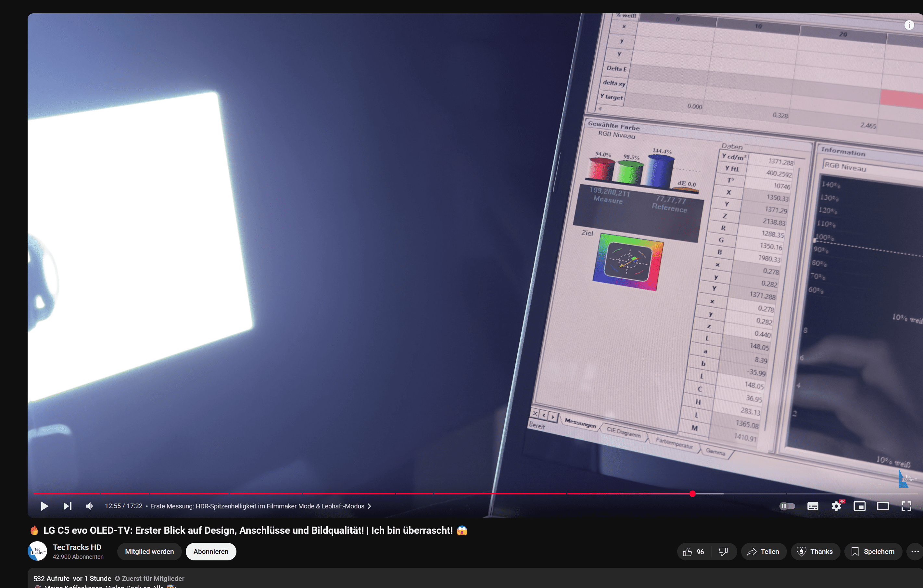Open the video settings gear
The width and height of the screenshot is (923, 588).
836,506
